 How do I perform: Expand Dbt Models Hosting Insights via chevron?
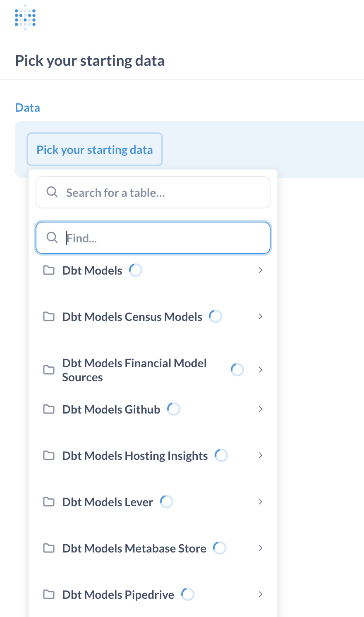coord(261,455)
